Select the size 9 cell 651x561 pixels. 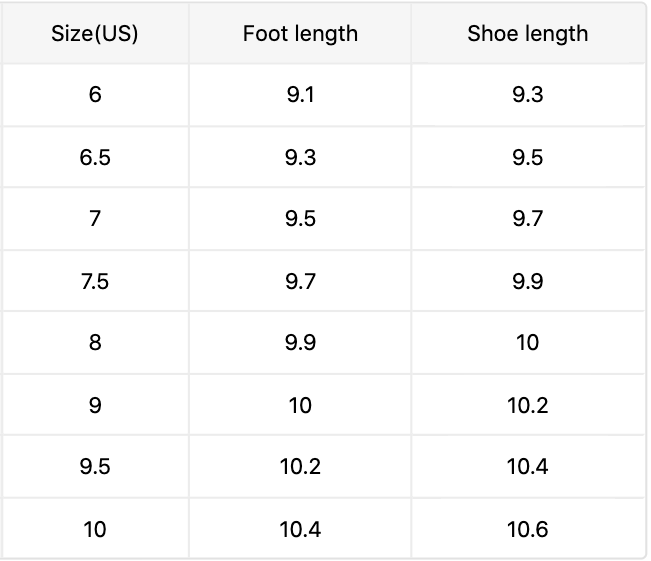pos(95,405)
